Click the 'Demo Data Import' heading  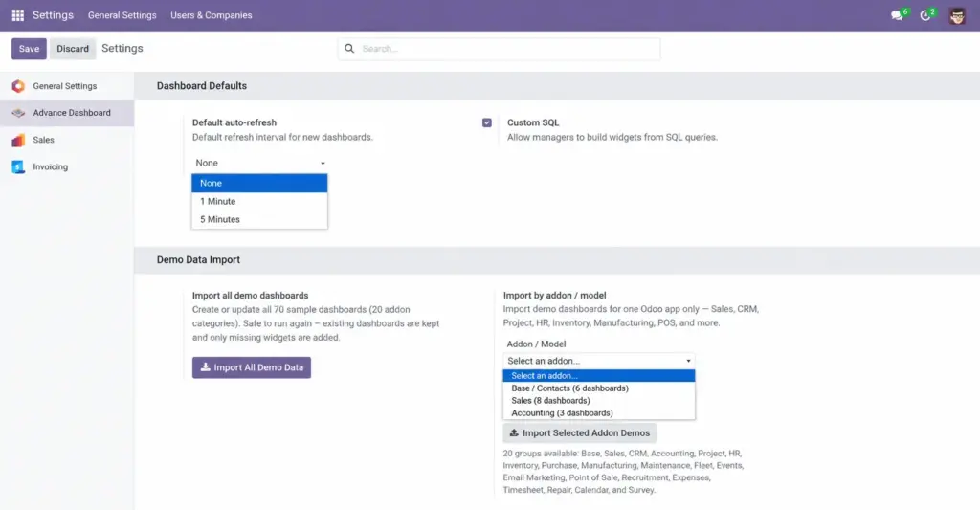(x=198, y=260)
